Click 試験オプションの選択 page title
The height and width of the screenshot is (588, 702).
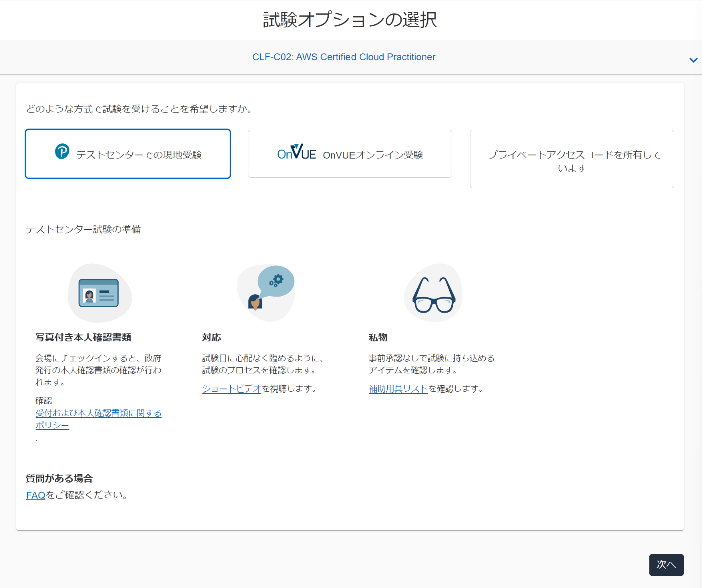point(350,20)
